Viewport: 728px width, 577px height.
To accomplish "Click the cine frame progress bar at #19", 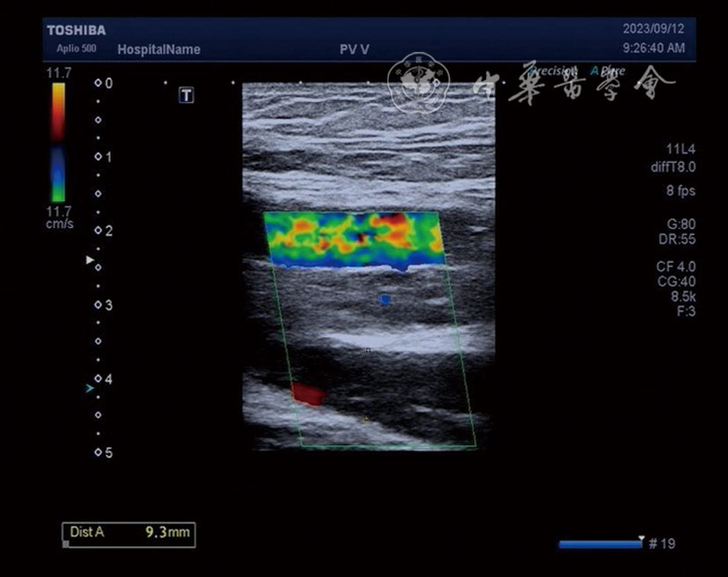I will tap(600, 544).
